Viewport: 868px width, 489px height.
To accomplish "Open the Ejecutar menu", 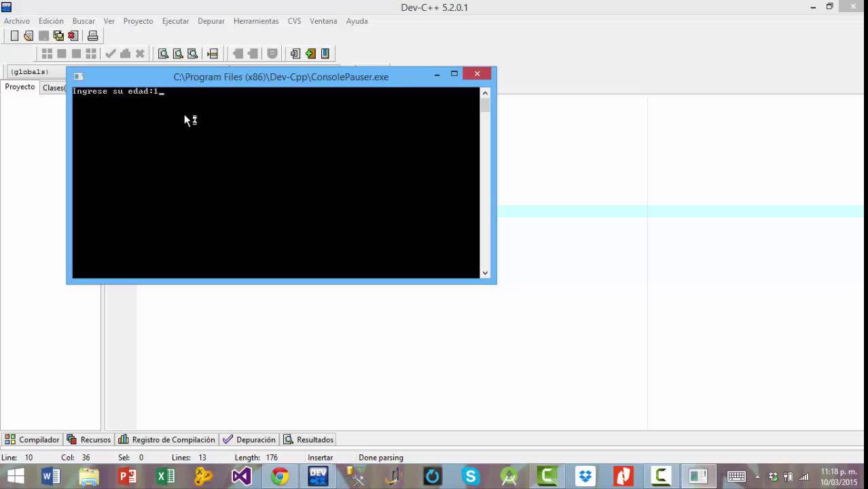I will (175, 21).
